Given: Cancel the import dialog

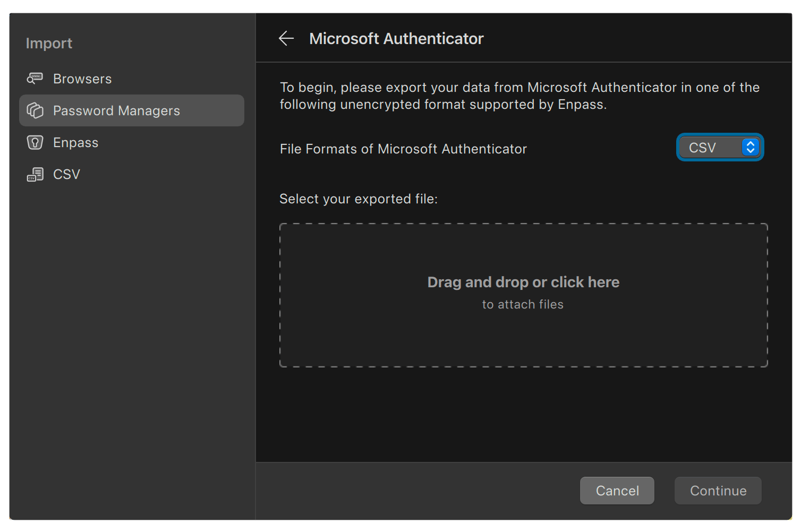Looking at the screenshot, I should 617,491.
